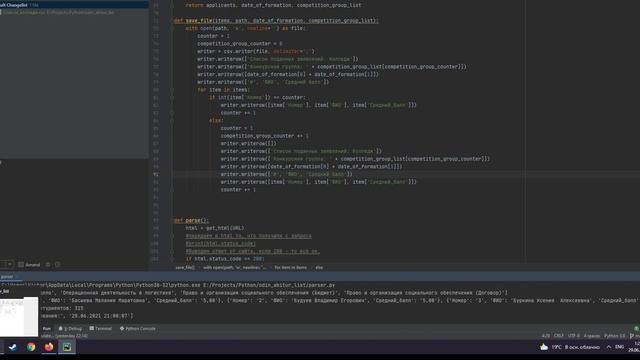640x360 pixels.
Task: Toggle the Amend commit checkbox
Action: (x=29, y=264)
